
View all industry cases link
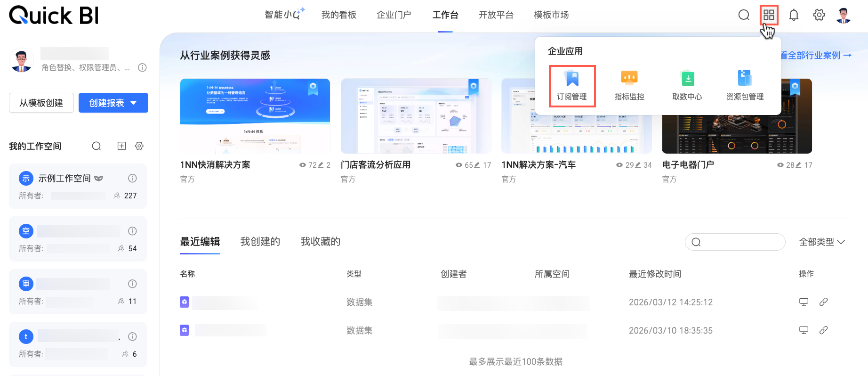tap(816, 55)
